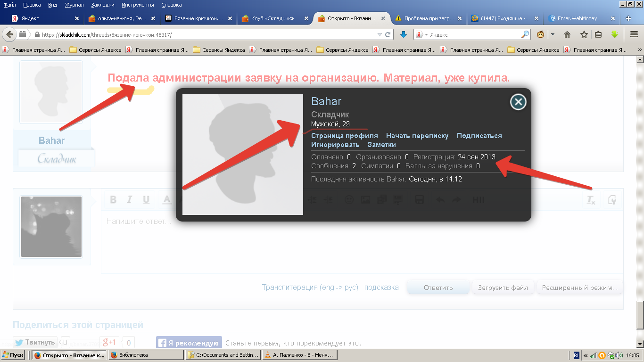The image size is (644, 362).
Task: Toggle the bookmark star in the address bar
Action: [x=584, y=34]
